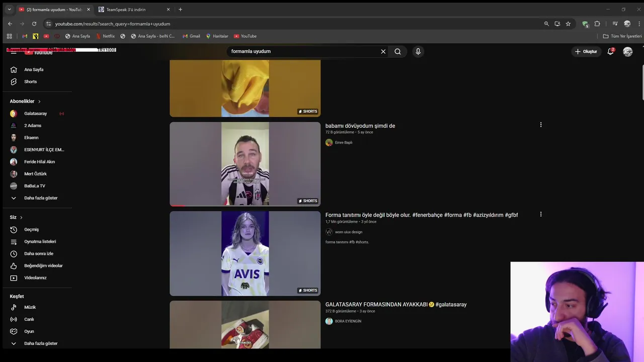Open Videolarınız page

click(x=35, y=278)
